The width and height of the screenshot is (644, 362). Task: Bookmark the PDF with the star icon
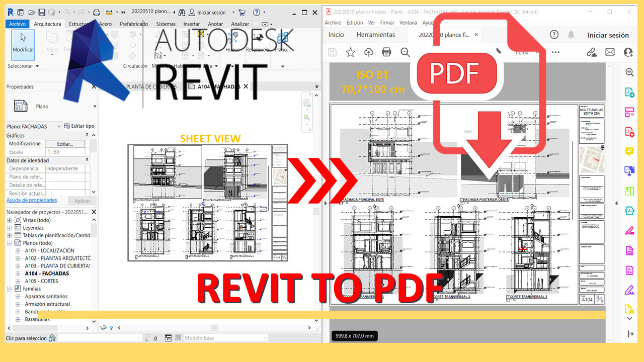coord(350,52)
